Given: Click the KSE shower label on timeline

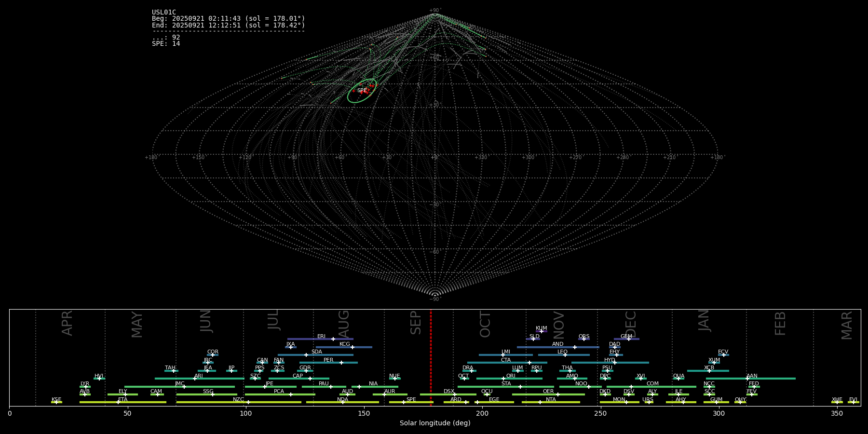Looking at the screenshot, I should pos(56,400).
